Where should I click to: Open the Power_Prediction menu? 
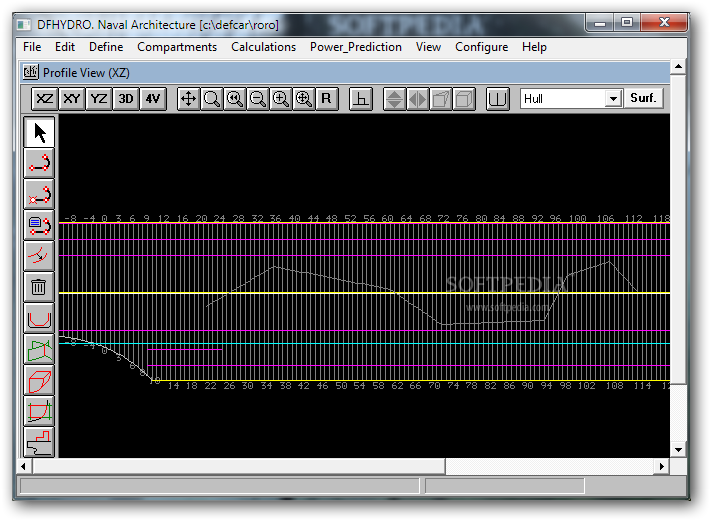(x=356, y=47)
